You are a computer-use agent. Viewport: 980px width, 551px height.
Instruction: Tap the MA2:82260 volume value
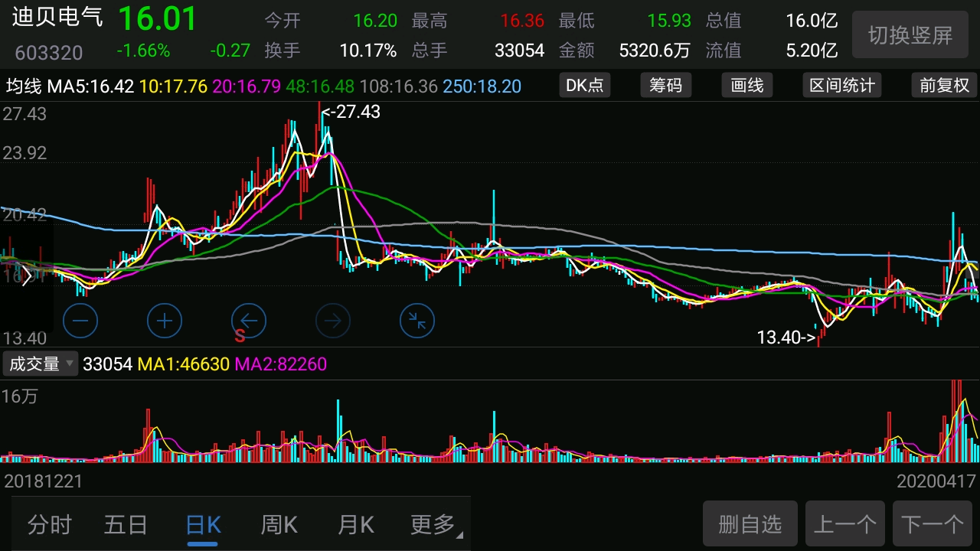click(280, 364)
